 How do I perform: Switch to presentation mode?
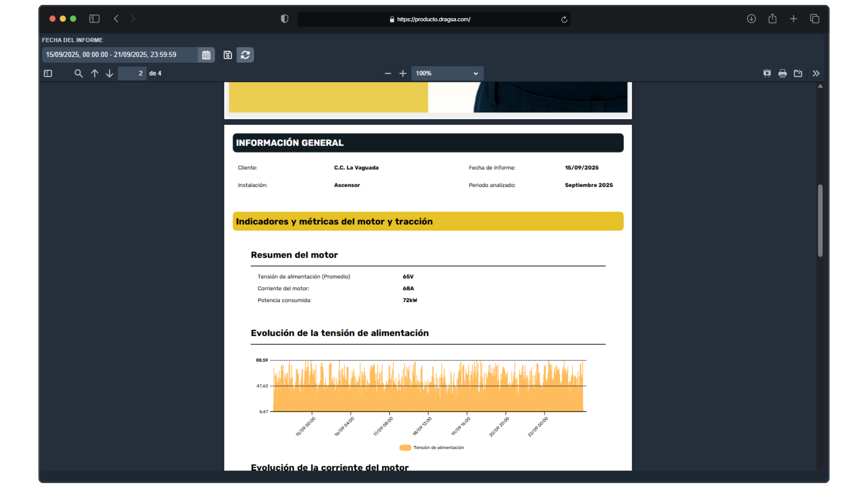pyautogui.click(x=767, y=74)
